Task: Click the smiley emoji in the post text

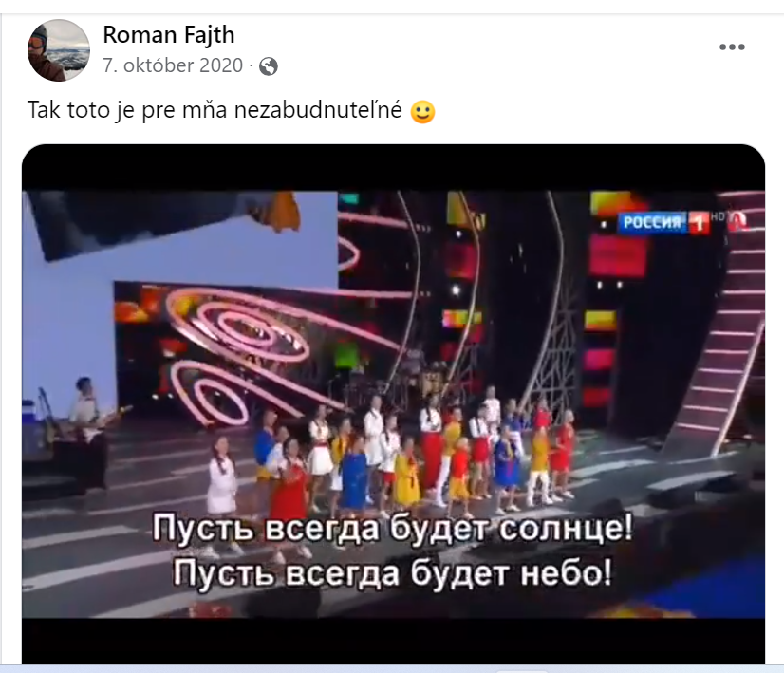Action: click(422, 111)
